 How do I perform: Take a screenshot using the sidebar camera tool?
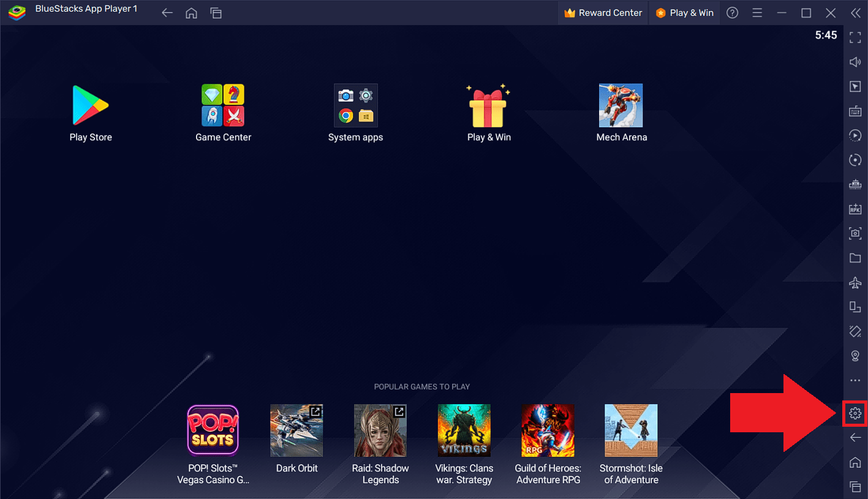pos(855,233)
